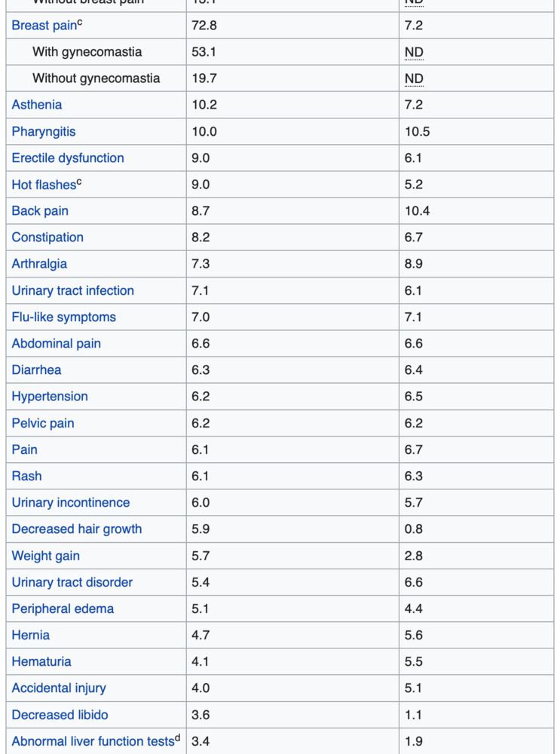Click the Urinary incontinence link
The height and width of the screenshot is (754, 560).
[71, 503]
